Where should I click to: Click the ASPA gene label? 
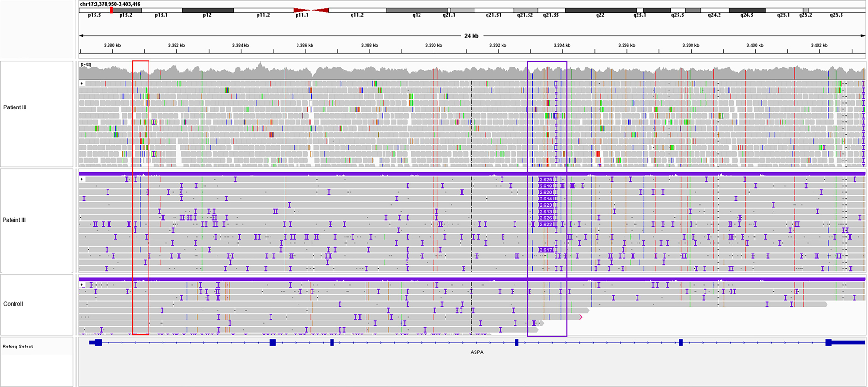(x=477, y=352)
